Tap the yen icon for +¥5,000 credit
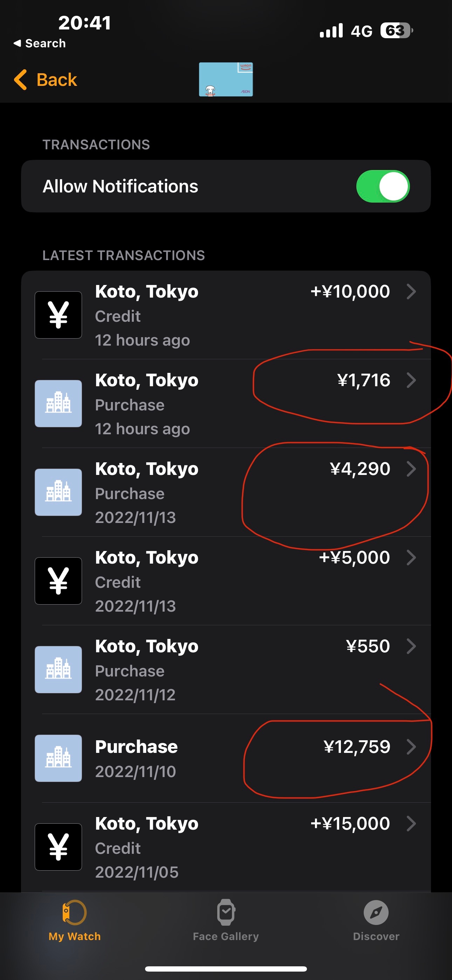 coord(58,580)
